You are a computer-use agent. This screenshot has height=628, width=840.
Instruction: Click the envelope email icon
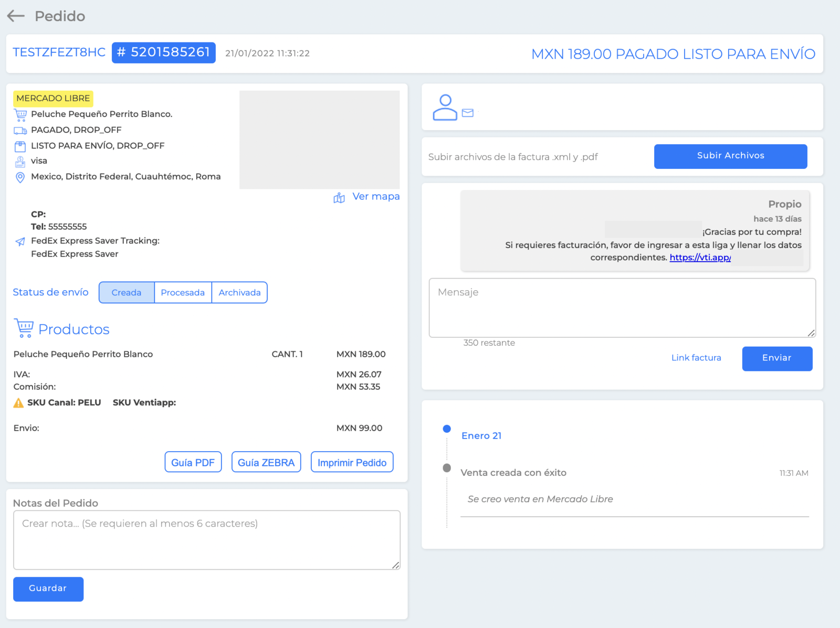pos(468,113)
